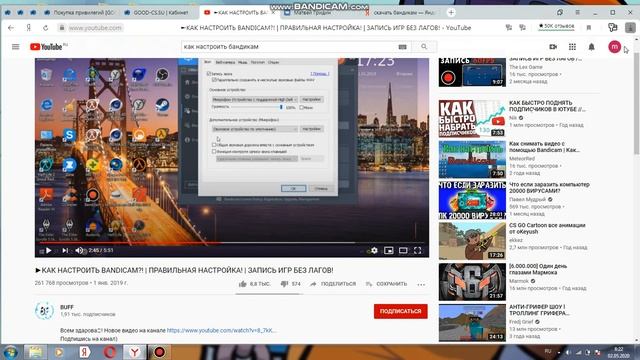640x360 pixels.
Task: Open the Bandicam record icon in taskbar
Action: pyautogui.click(x=159, y=352)
